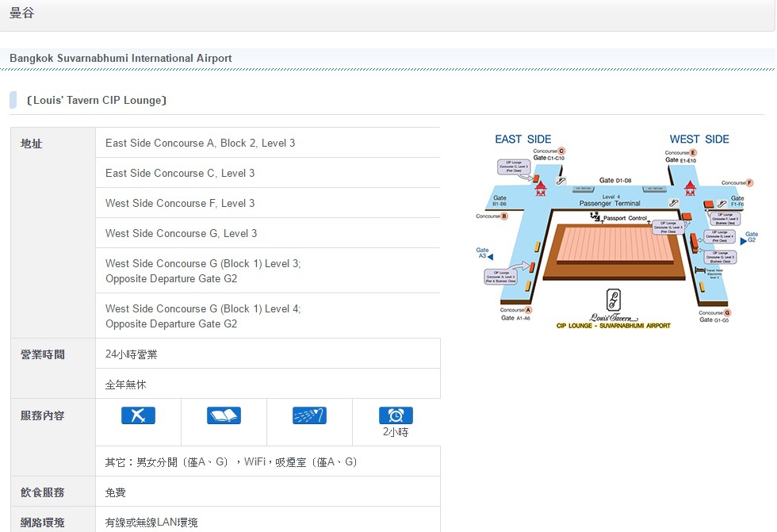Click the 其它 WiFi and smoking room note
This screenshot has width=777, height=532.
(x=231, y=462)
